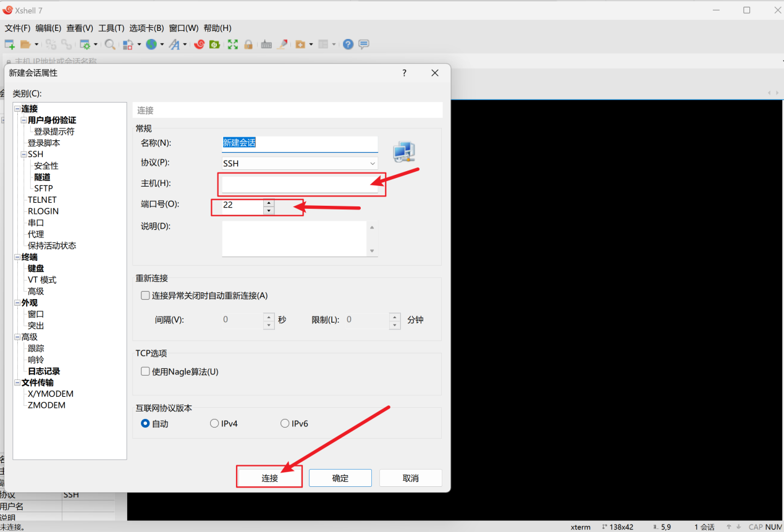Open the 工具(T) menu

pyautogui.click(x=111, y=28)
